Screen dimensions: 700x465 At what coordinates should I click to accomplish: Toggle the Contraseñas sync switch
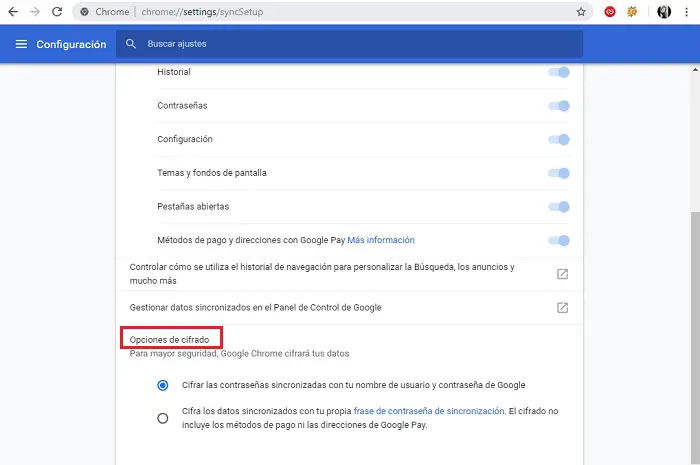coord(559,106)
